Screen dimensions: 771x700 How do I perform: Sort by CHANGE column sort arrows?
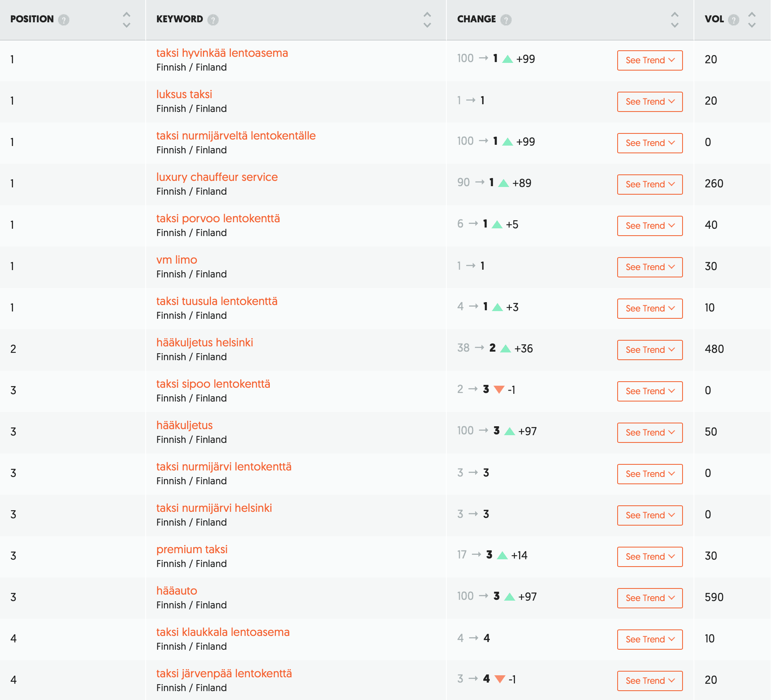[674, 19]
